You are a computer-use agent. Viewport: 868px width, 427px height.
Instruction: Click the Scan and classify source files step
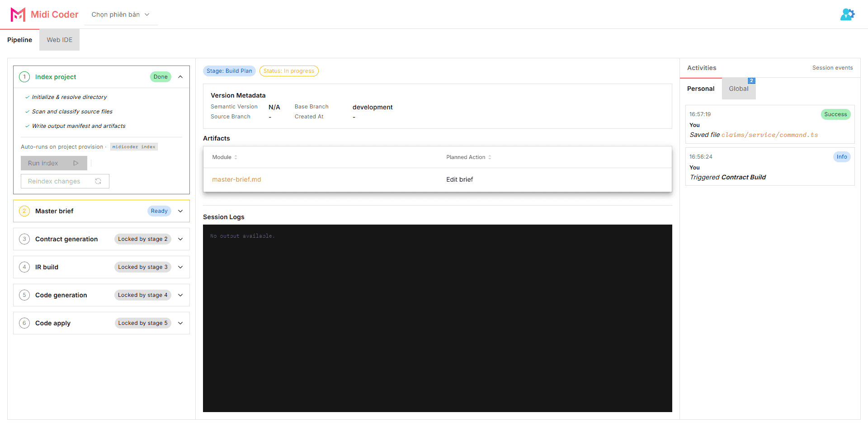pos(72,112)
